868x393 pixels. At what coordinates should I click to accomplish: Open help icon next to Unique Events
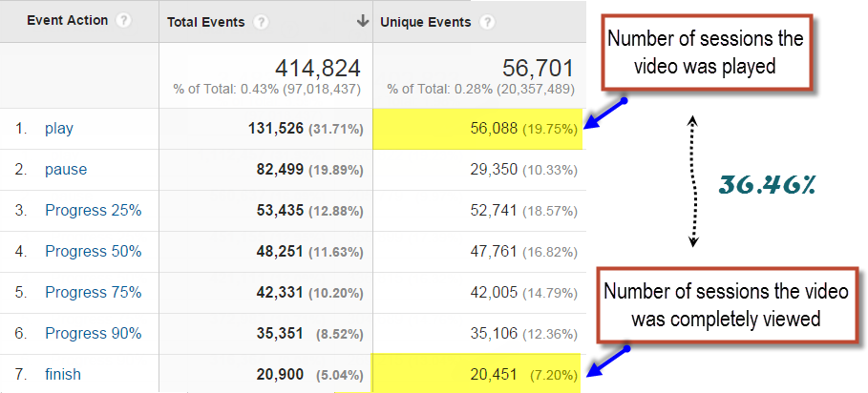(x=487, y=22)
